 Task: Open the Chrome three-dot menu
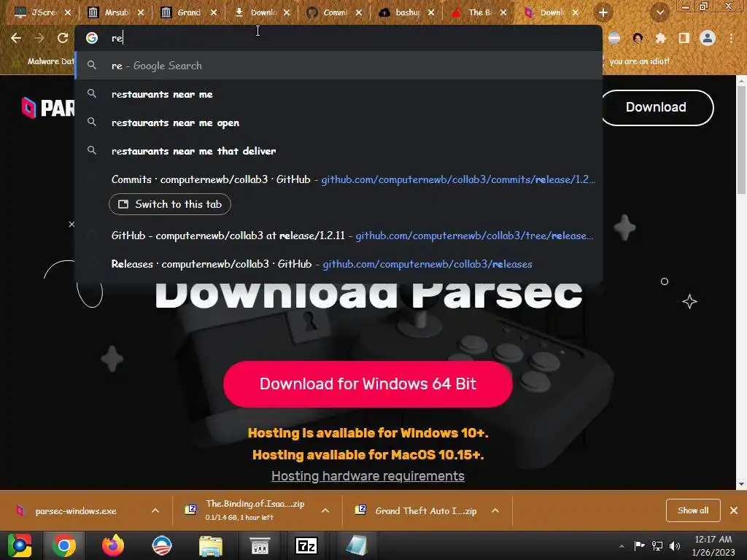(731, 38)
